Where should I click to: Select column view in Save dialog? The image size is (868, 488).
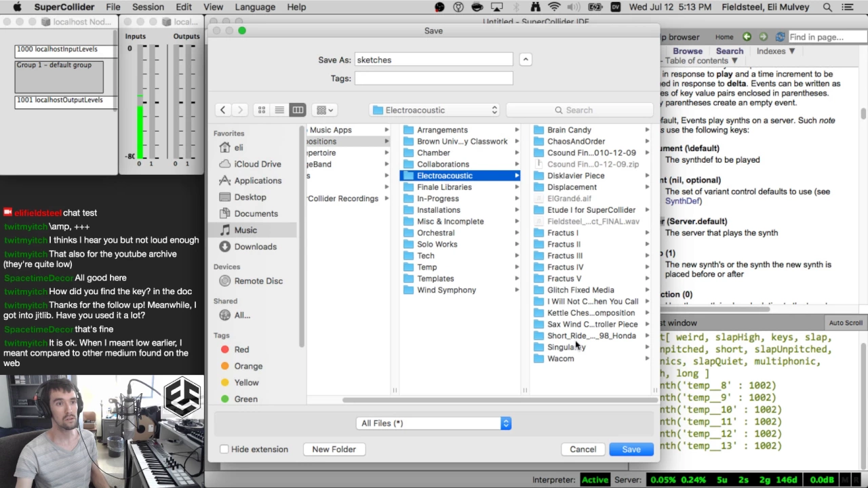point(298,110)
